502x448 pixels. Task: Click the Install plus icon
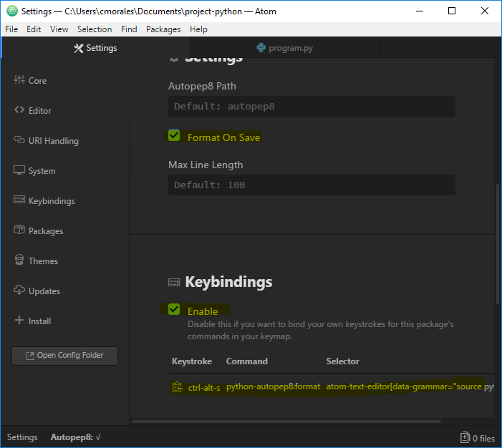point(19,320)
